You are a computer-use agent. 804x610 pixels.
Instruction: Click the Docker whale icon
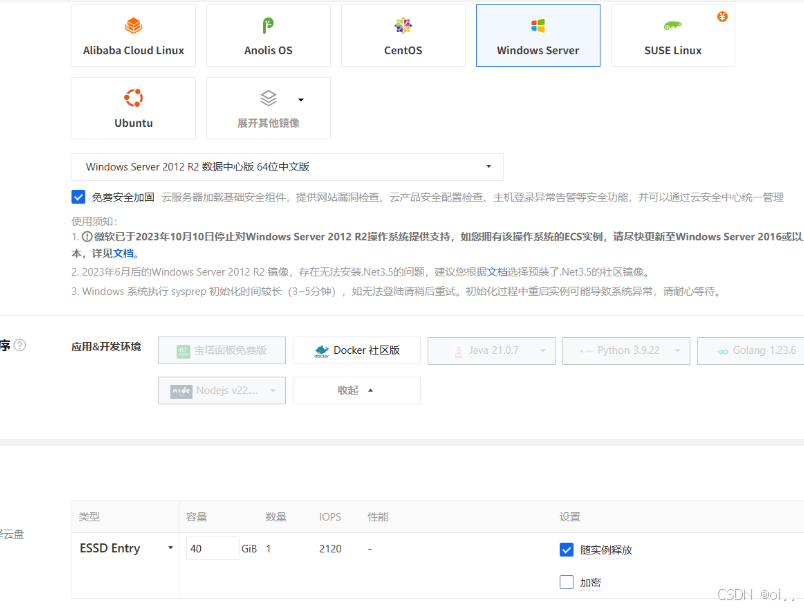click(x=321, y=351)
